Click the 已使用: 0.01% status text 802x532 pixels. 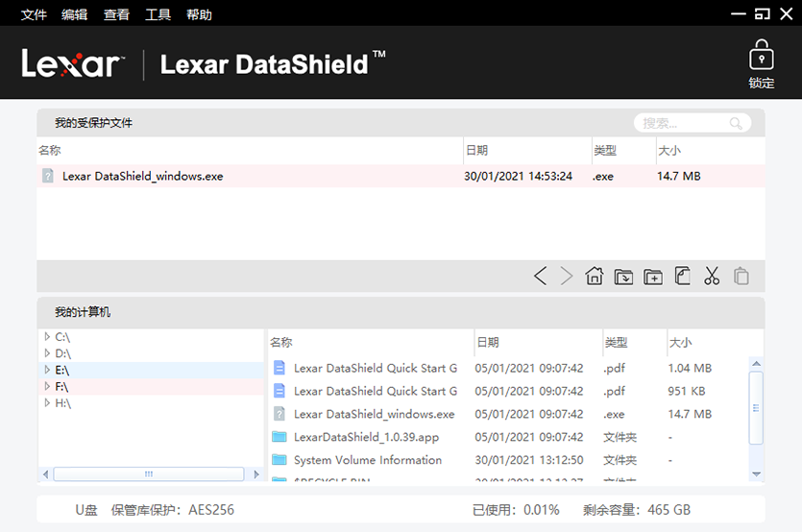point(516,510)
